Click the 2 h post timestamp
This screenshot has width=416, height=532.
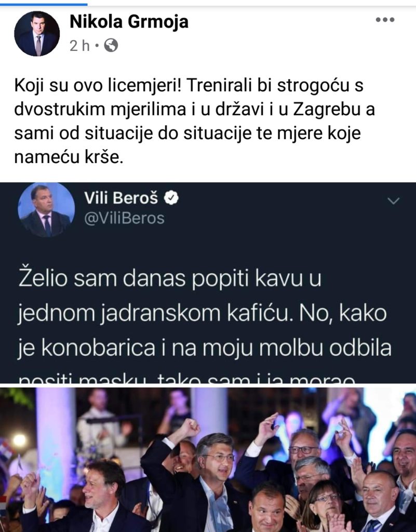coord(79,46)
